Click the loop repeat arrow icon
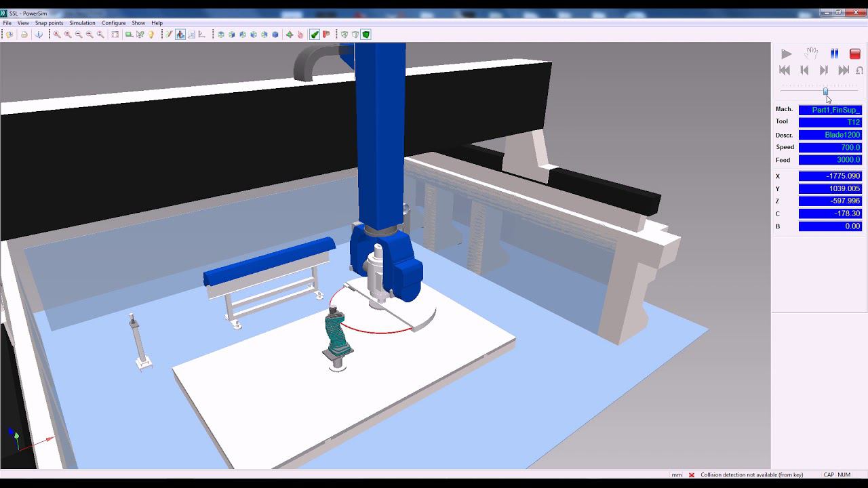This screenshot has width=868, height=488. (859, 70)
